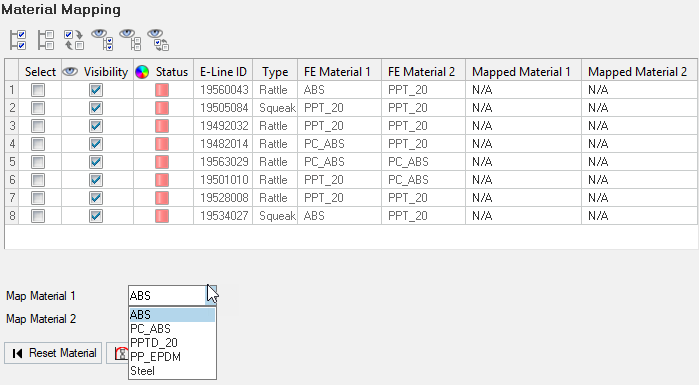
Task: Uncheck Visibility for row 4
Action: 96,144
